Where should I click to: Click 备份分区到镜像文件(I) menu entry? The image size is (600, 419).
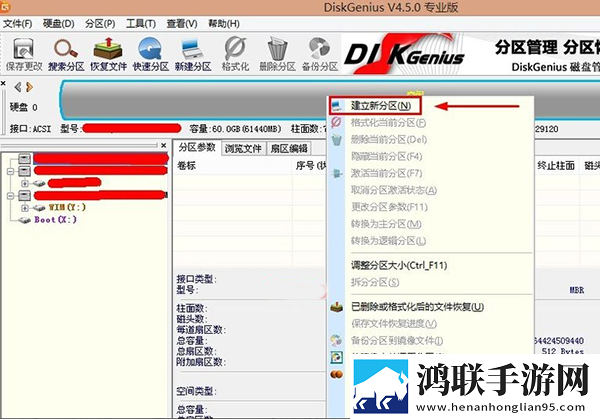397,341
